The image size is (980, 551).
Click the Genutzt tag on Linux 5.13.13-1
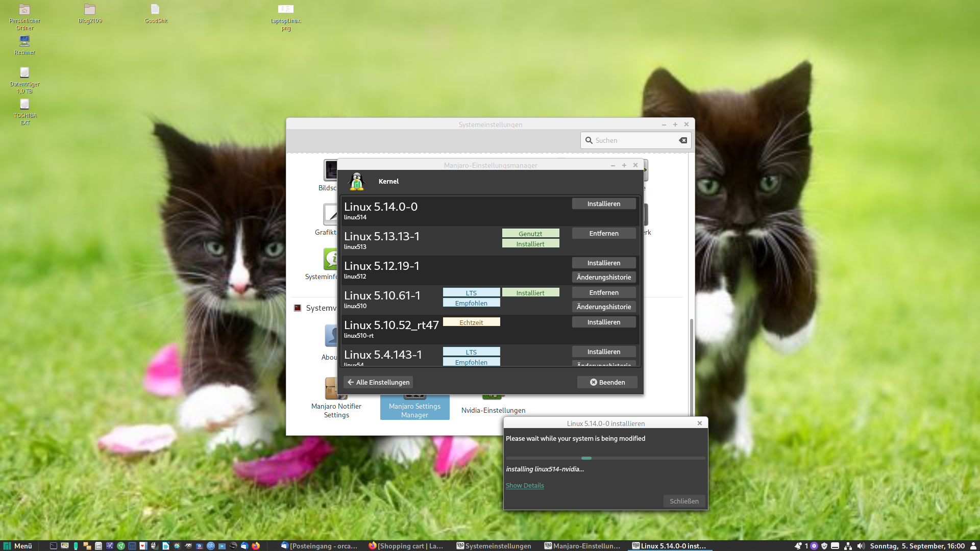coord(530,234)
